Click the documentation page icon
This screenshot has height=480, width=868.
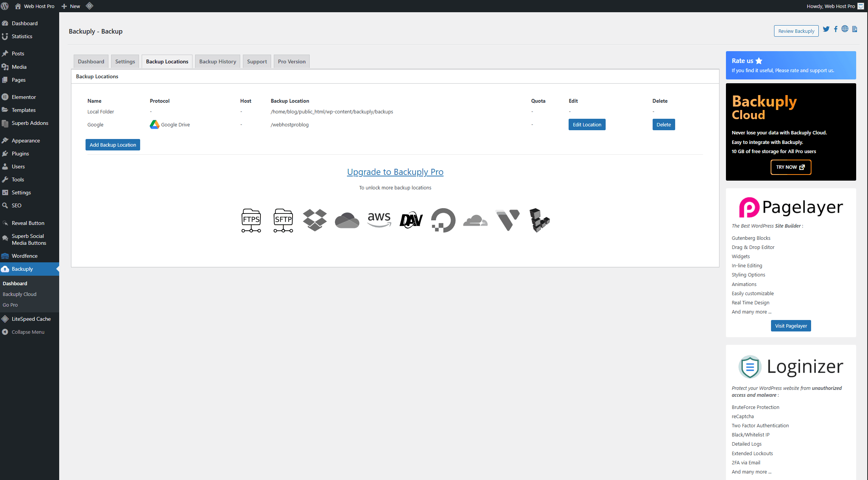tap(855, 29)
